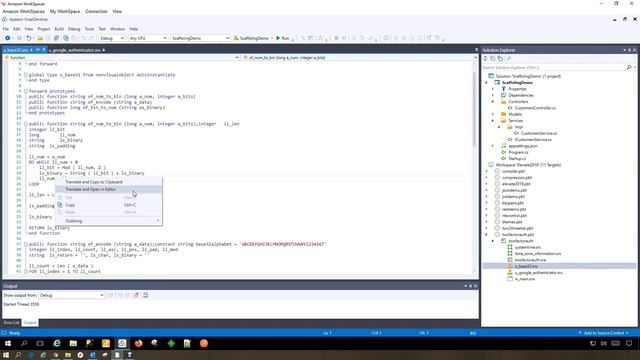Image resolution: width=640 pixels, height=360 pixels.
Task: Click volume speaker icon in system tray
Action: tap(604, 343)
